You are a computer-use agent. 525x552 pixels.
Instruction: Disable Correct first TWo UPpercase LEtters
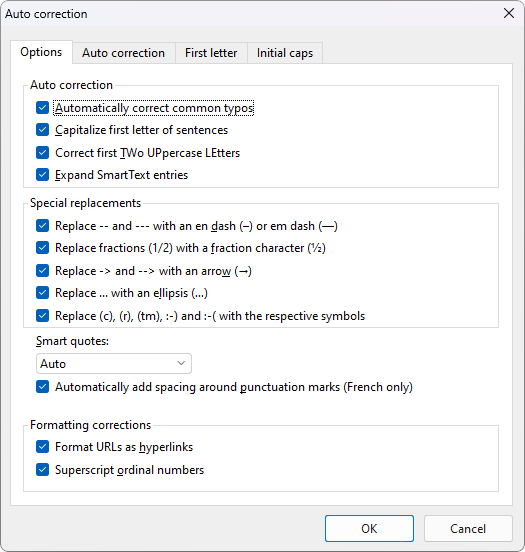42,153
